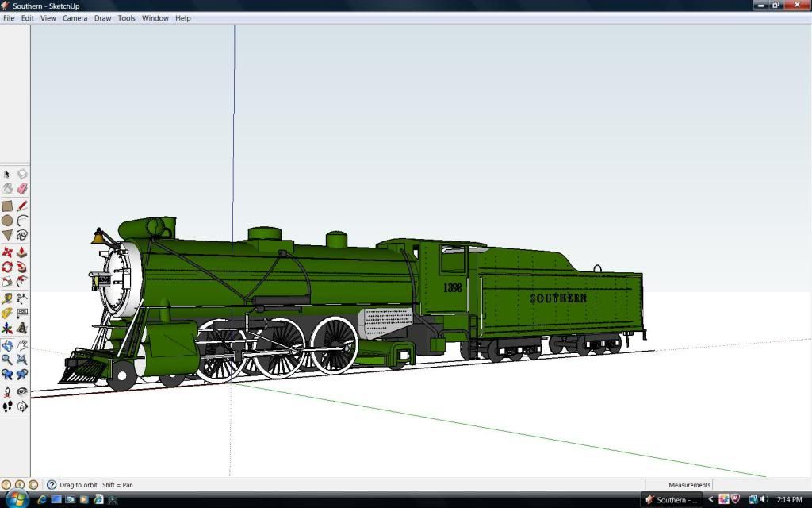Activate the Walk footprints tool
812x508 pixels.
tap(6, 406)
